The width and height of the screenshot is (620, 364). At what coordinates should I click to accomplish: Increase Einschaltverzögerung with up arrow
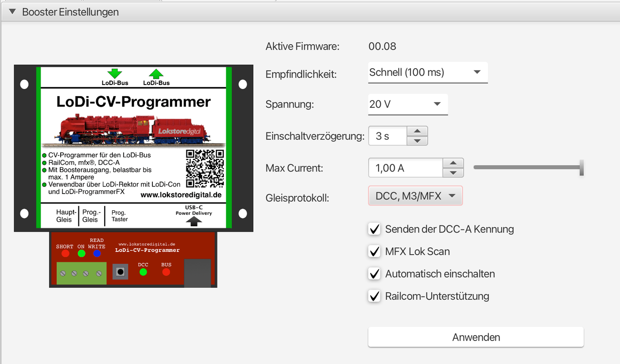click(x=417, y=132)
